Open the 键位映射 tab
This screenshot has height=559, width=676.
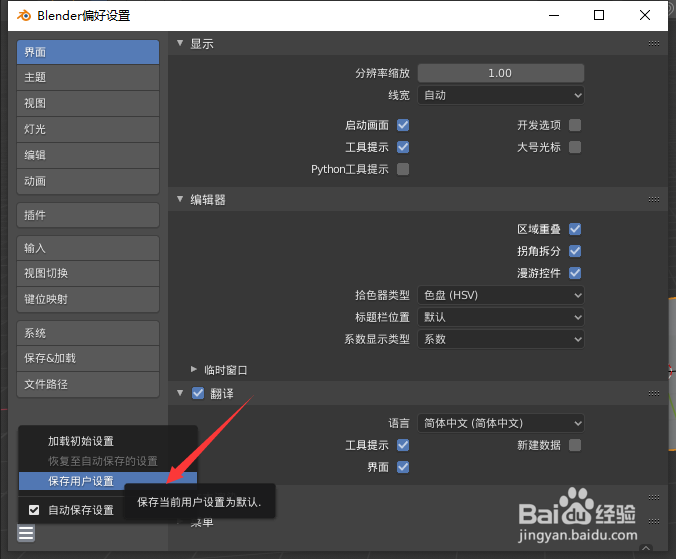pyautogui.click(x=88, y=299)
